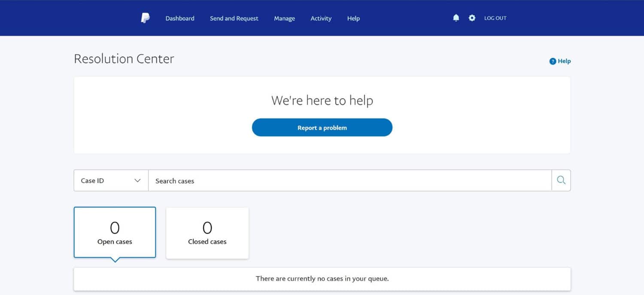
Task: Click the 'There are currently no cases' message
Action: [x=322, y=279]
